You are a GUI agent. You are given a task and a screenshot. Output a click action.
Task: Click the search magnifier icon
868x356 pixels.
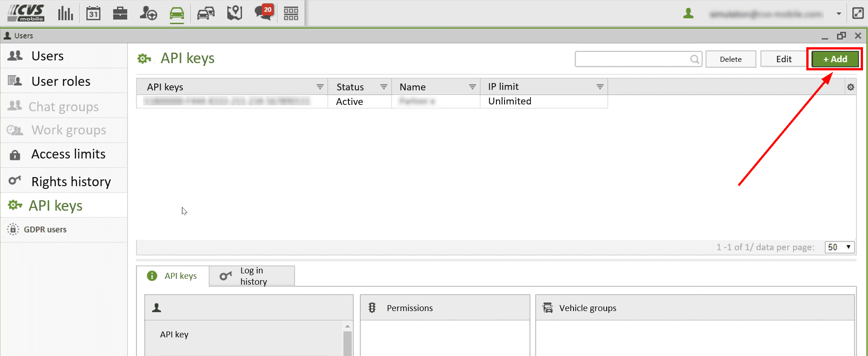click(x=694, y=59)
